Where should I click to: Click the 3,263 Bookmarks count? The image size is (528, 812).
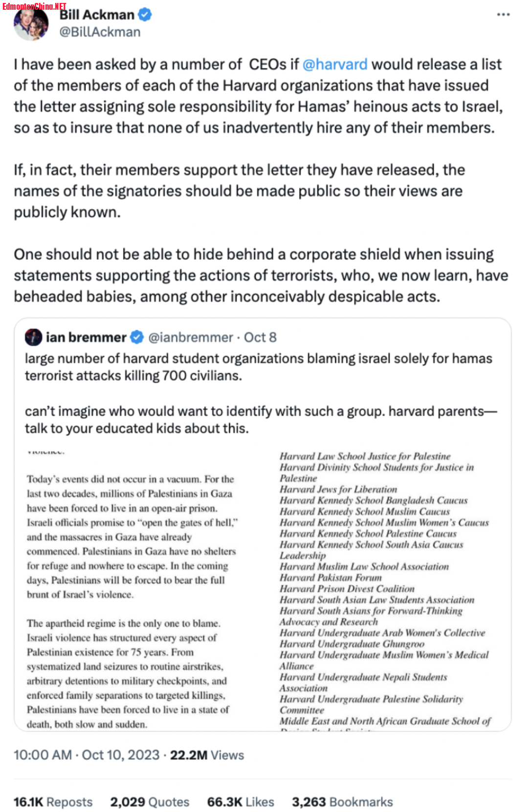coord(342,802)
